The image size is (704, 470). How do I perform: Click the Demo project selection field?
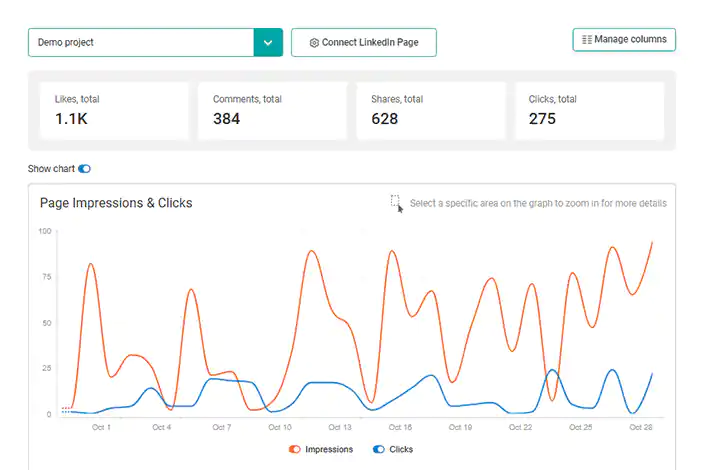click(x=141, y=43)
